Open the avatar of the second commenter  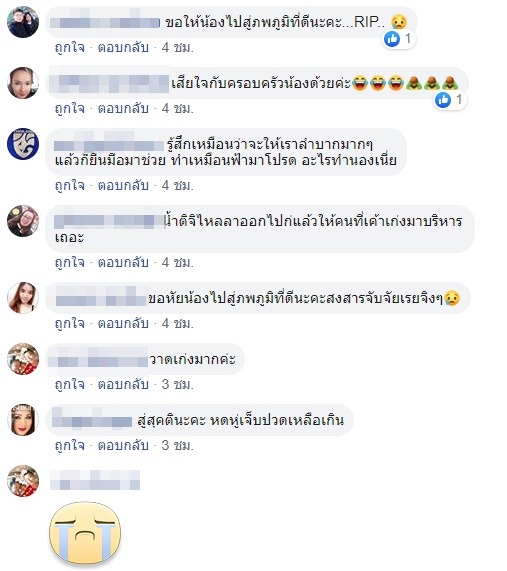point(23,83)
